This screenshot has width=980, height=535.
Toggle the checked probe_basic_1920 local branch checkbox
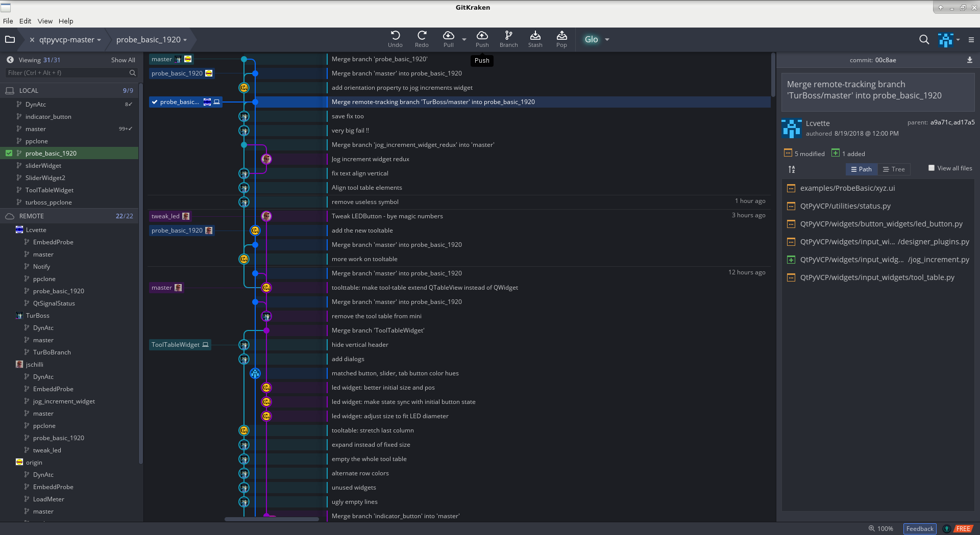pos(9,153)
